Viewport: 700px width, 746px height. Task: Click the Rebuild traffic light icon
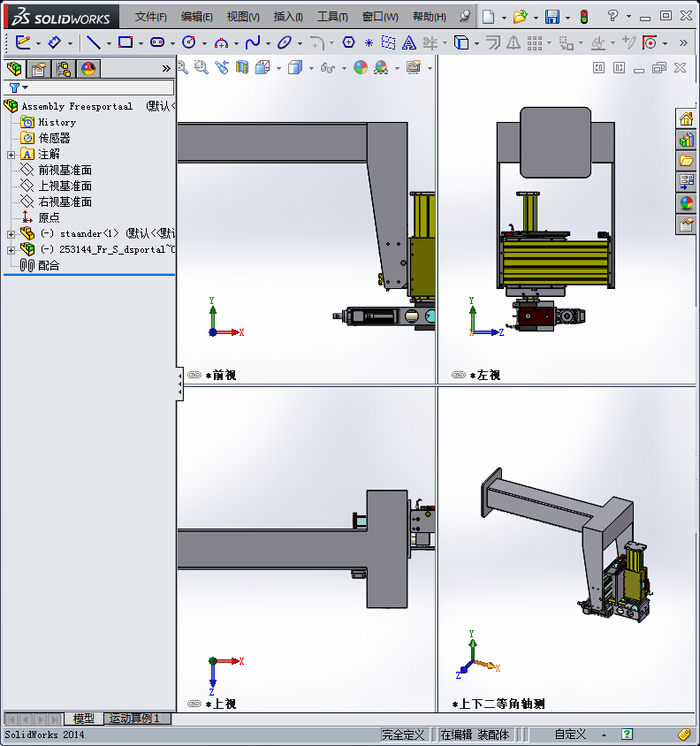(x=584, y=17)
